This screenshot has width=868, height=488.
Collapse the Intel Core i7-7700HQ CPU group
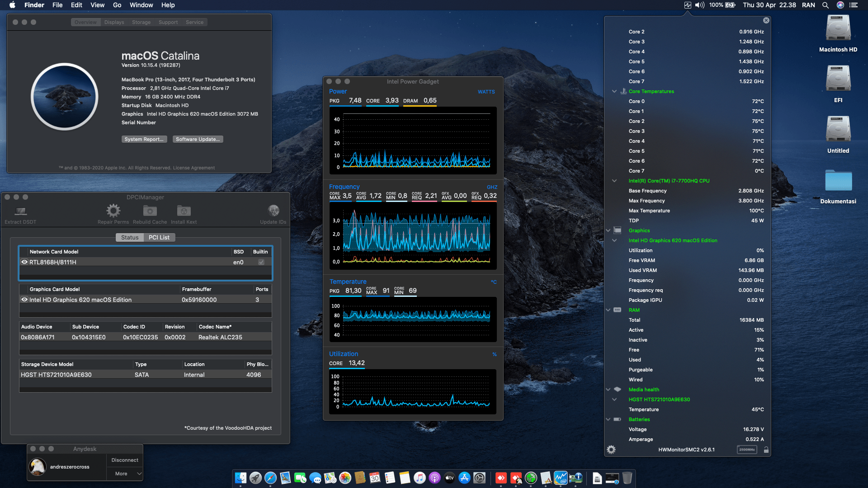click(x=614, y=181)
